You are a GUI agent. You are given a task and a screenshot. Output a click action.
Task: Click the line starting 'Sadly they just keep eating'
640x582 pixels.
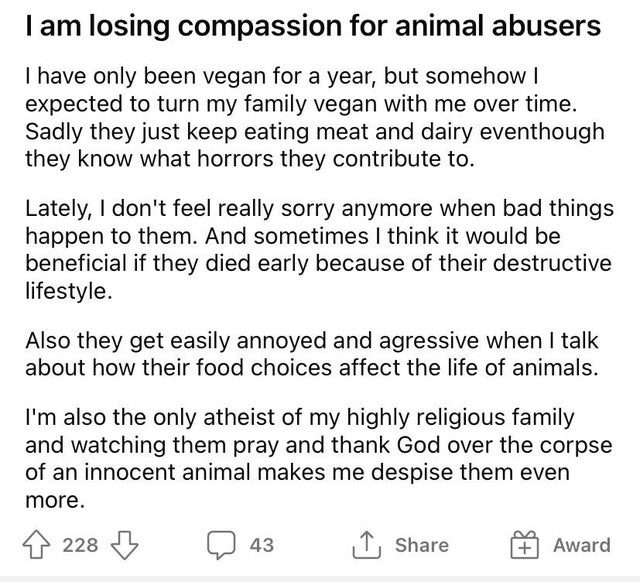tap(315, 132)
